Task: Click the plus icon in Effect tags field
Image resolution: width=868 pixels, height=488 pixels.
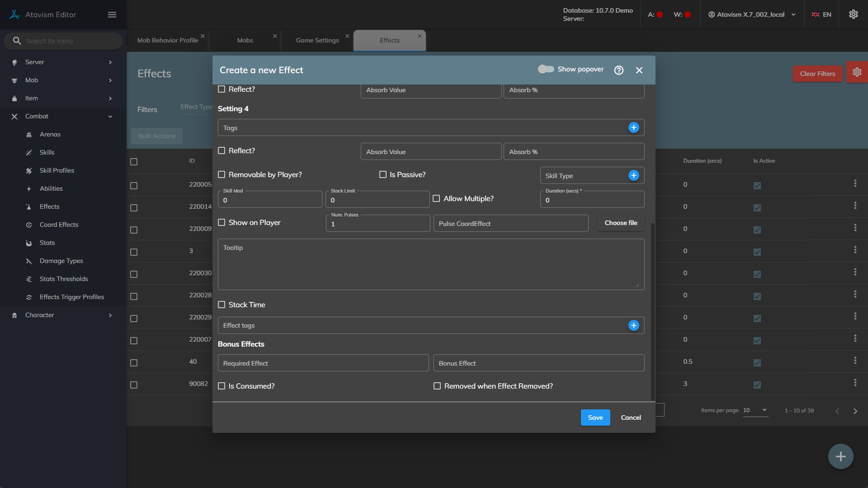Action: point(633,325)
